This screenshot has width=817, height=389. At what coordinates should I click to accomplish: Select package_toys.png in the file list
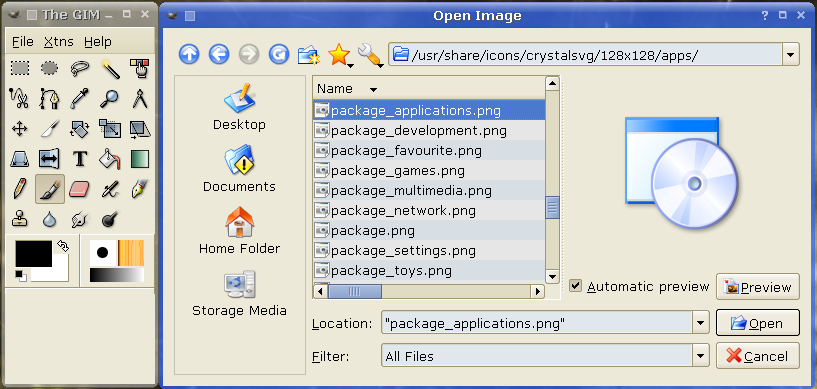point(428,271)
